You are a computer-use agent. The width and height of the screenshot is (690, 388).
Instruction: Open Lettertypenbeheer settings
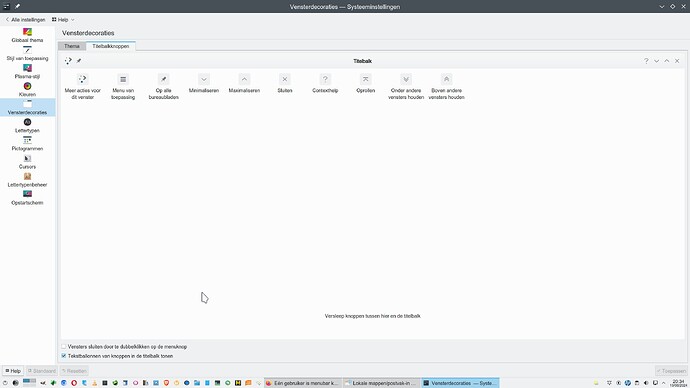pyautogui.click(x=27, y=179)
